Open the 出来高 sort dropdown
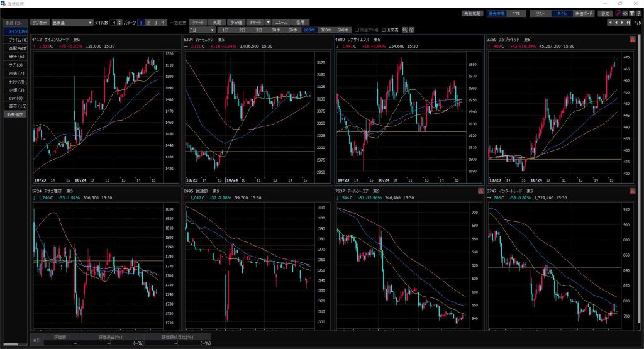Screen dimensions: 644x349 [72, 22]
